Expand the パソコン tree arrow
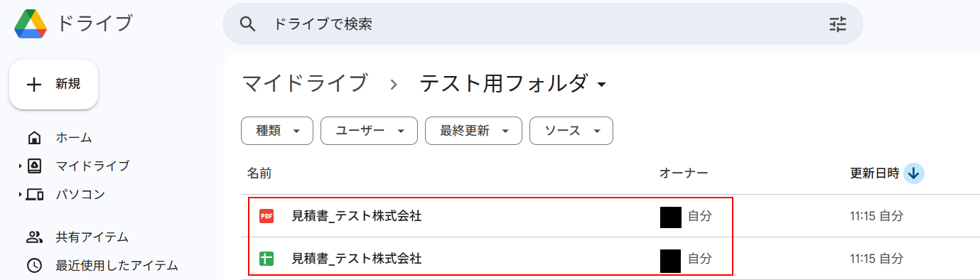The width and height of the screenshot is (980, 280). (x=20, y=194)
